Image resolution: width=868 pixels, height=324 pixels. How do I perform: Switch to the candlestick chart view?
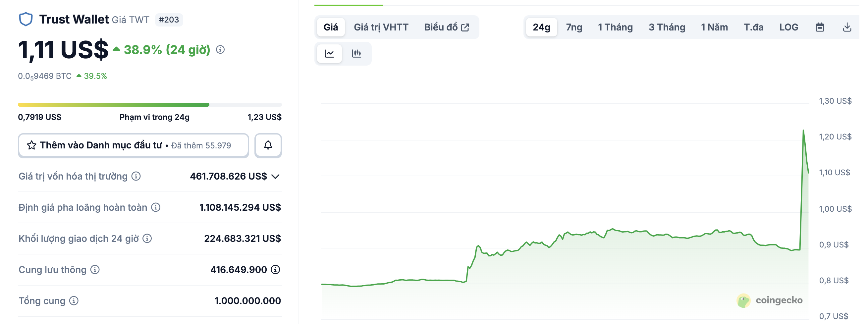point(356,54)
